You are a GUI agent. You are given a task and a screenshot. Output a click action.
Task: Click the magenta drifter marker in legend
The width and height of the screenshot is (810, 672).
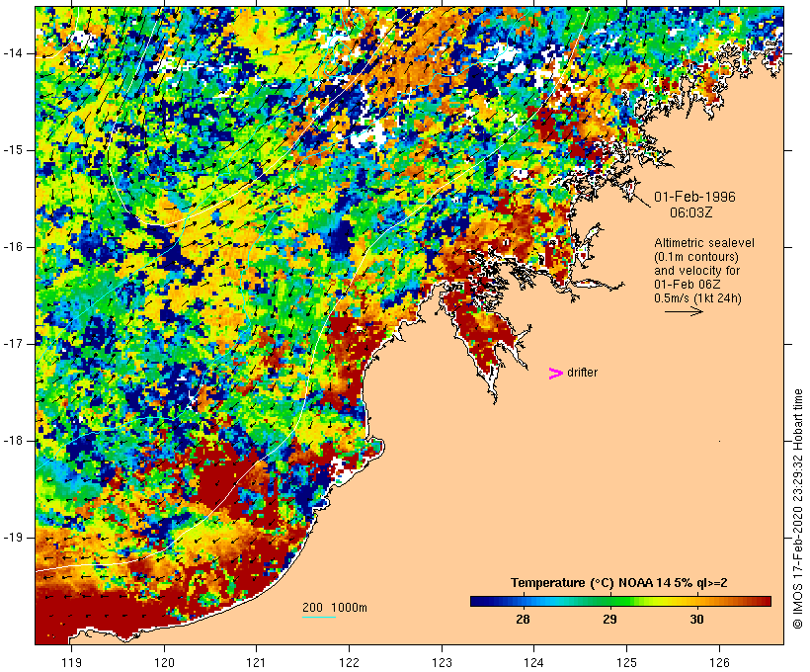click(556, 374)
